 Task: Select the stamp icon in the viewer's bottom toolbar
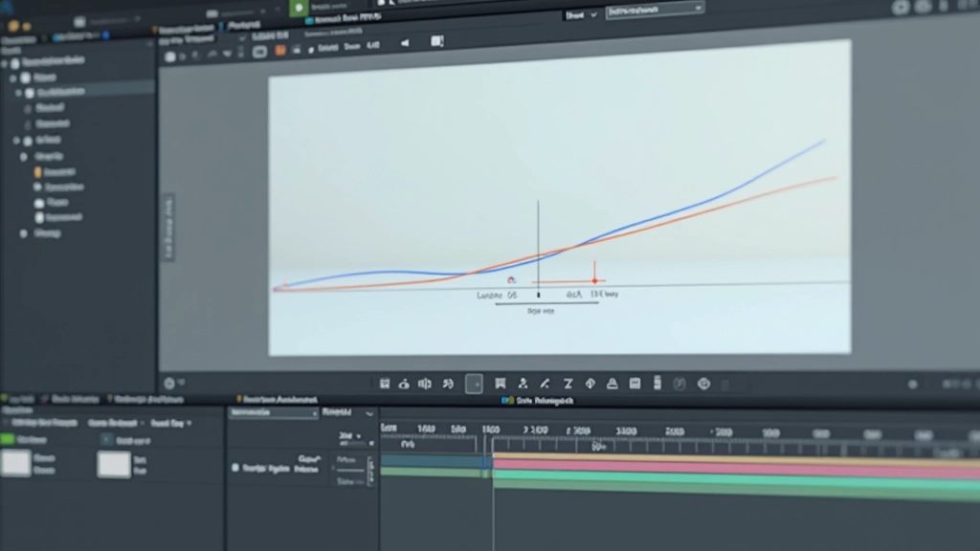pos(612,384)
